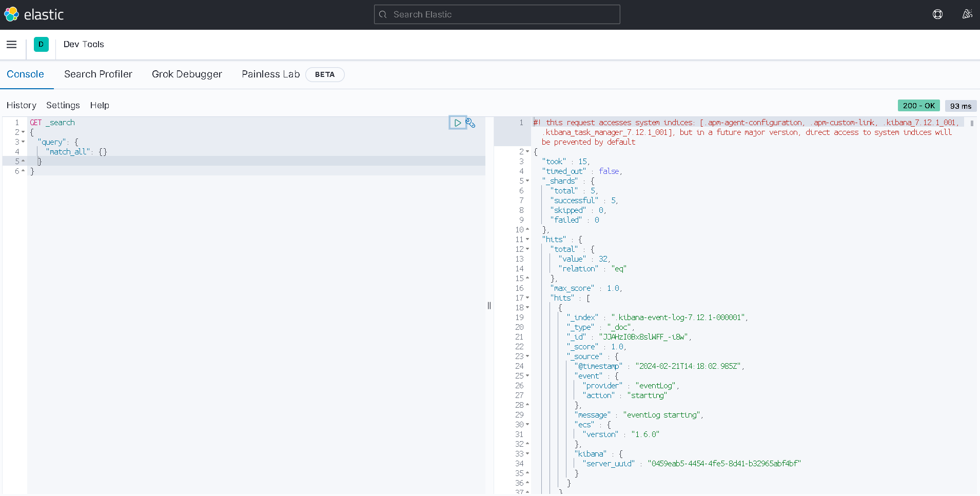
Task: Focus the Search Elastic input field
Action: [x=503, y=14]
